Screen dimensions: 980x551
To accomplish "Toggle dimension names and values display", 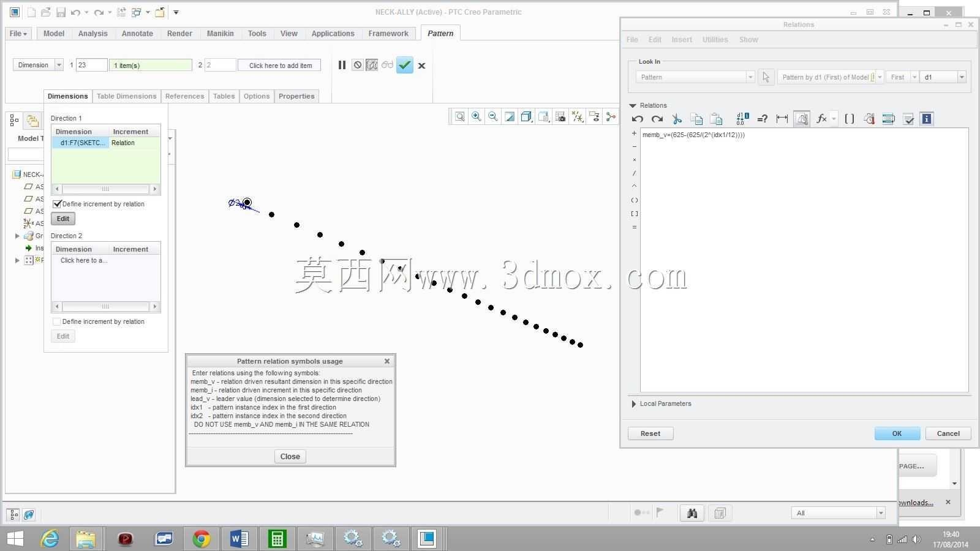I will [742, 119].
